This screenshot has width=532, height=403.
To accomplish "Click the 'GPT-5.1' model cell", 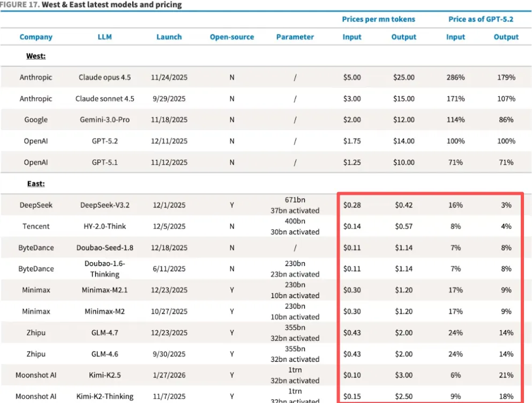I will point(104,162).
